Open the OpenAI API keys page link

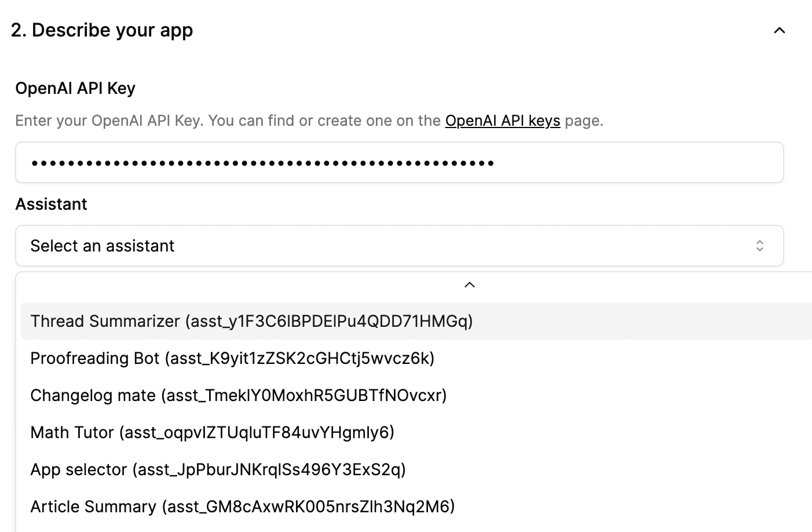502,121
